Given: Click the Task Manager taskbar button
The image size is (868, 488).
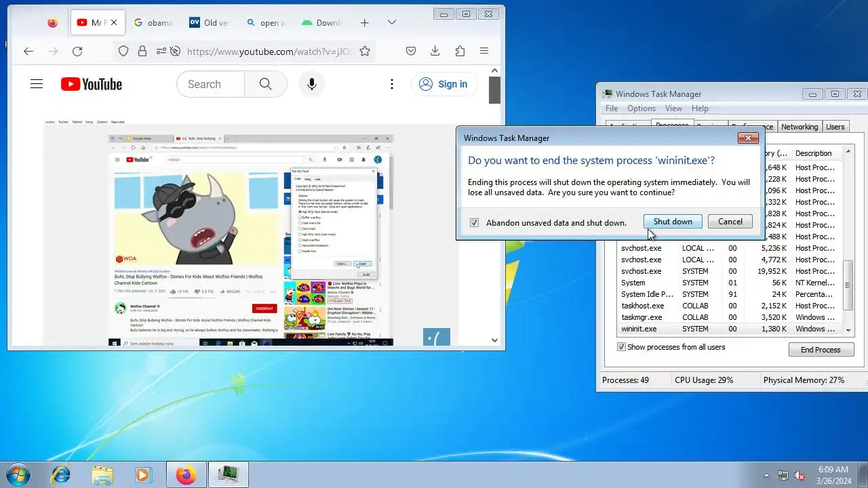Looking at the screenshot, I should [229, 474].
